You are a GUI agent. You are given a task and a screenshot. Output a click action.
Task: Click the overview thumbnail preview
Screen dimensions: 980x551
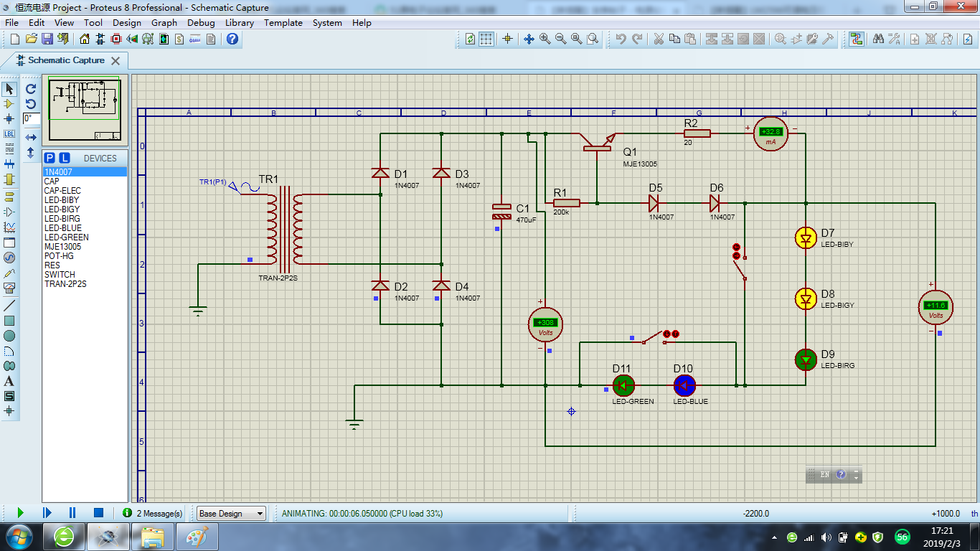pyautogui.click(x=85, y=110)
